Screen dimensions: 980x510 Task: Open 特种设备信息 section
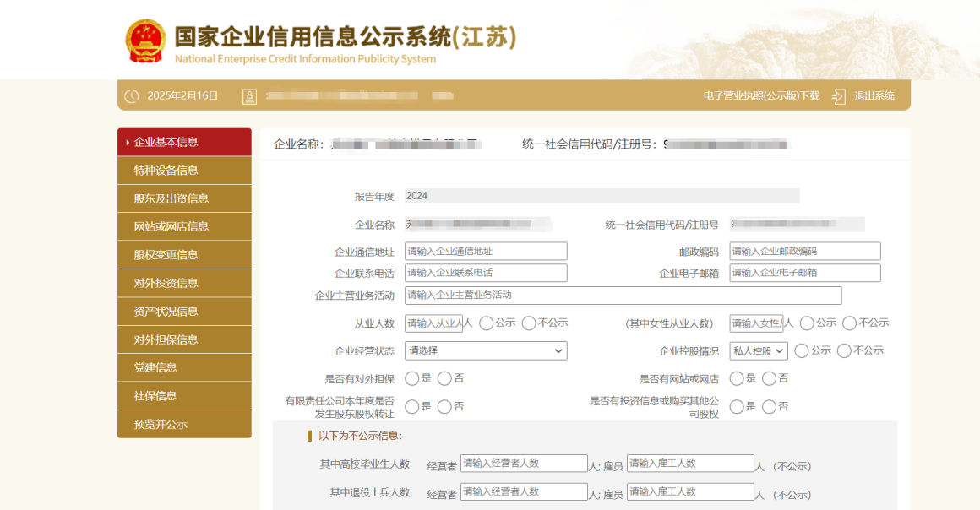point(184,170)
